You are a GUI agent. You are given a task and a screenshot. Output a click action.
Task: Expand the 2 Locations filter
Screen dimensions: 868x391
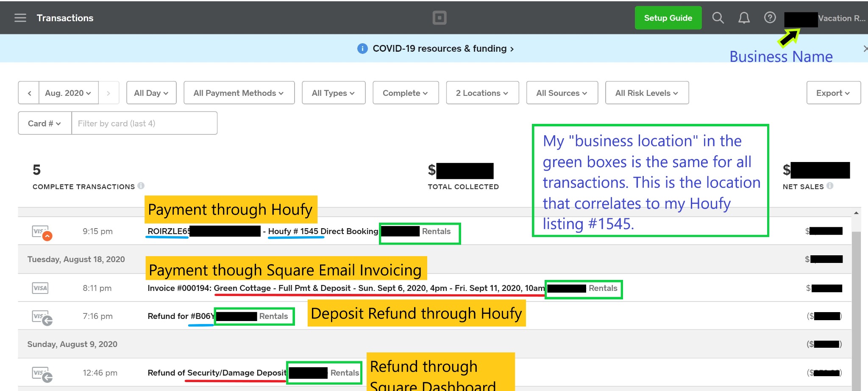point(482,93)
